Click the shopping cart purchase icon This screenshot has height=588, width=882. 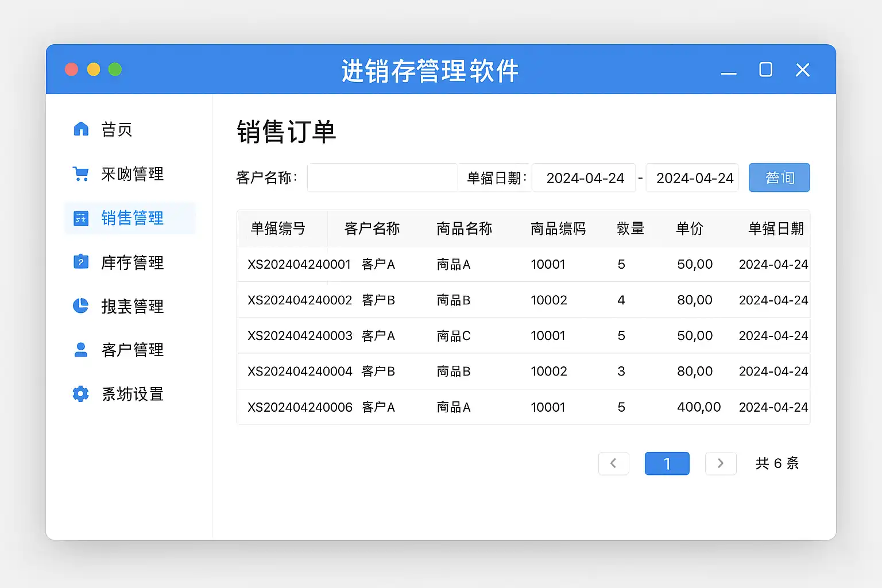81,173
